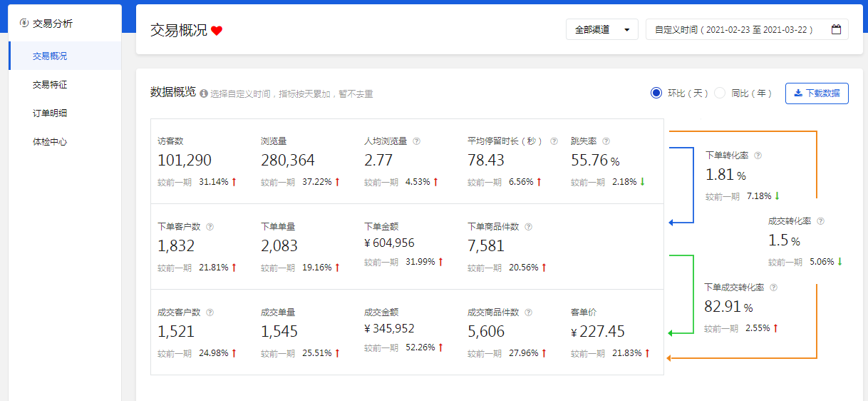Click help icon next to 下单客户数

tap(210, 227)
